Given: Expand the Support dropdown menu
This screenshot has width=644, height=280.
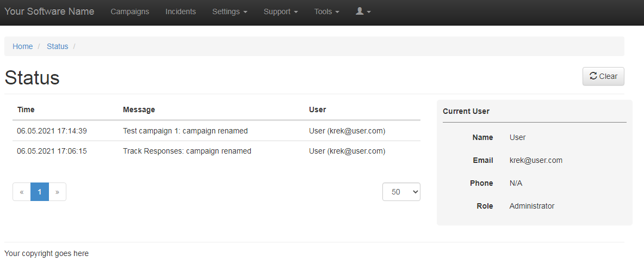Looking at the screenshot, I should point(281,11).
